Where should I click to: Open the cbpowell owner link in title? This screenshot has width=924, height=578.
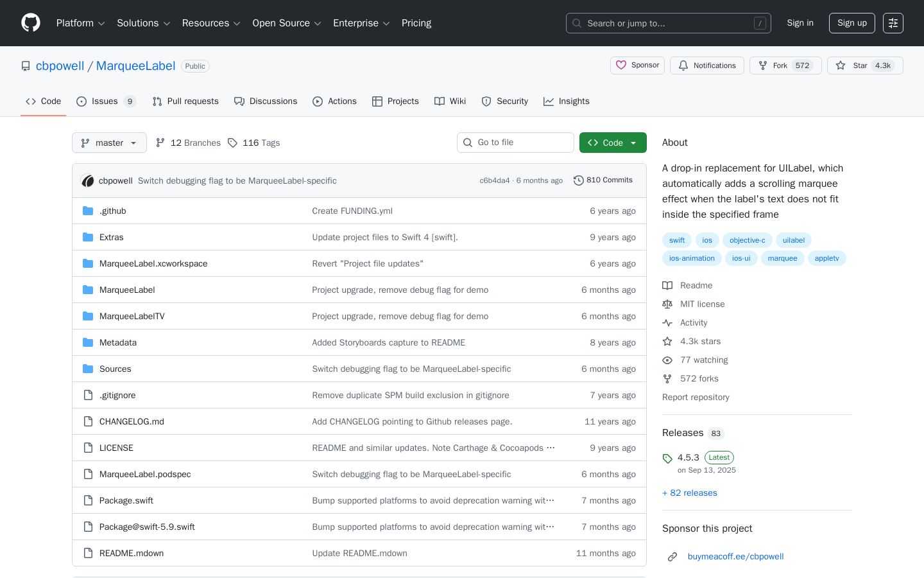(x=60, y=66)
